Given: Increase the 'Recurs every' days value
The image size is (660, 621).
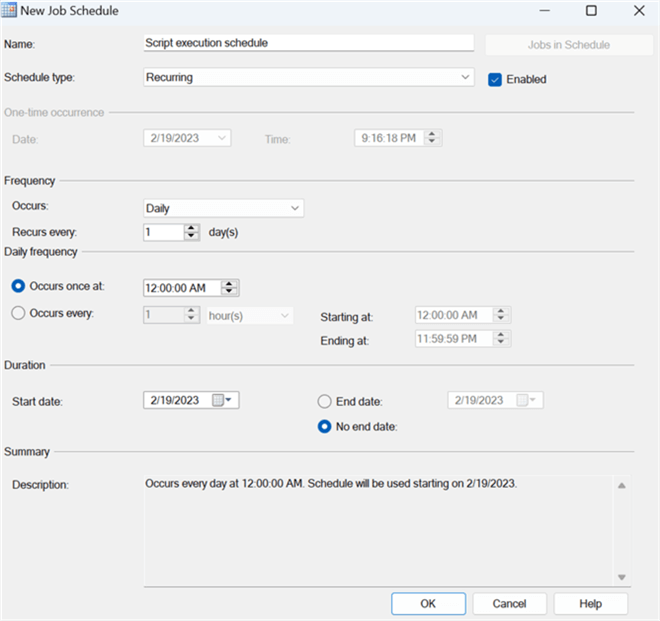Looking at the screenshot, I should [192, 227].
